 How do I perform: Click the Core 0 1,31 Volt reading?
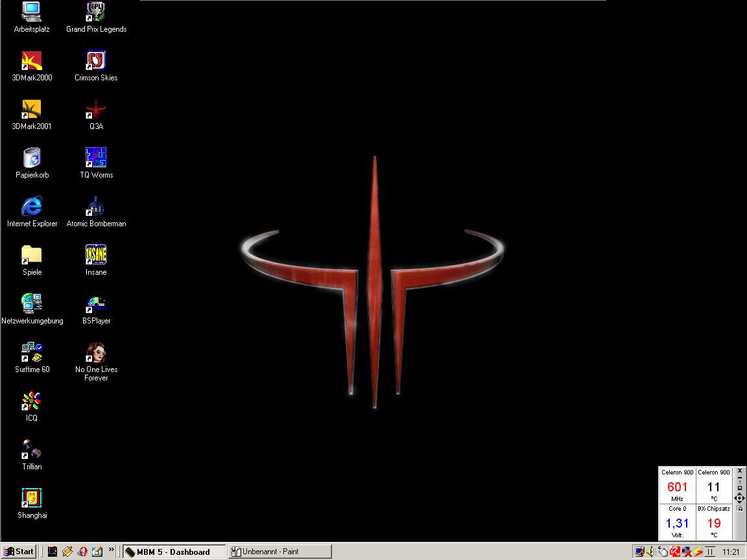tap(677, 521)
